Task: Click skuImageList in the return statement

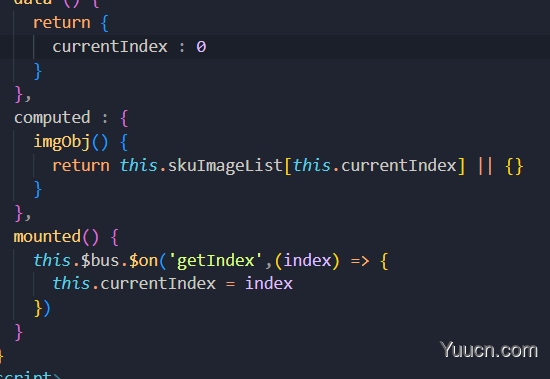Action: 225,166
